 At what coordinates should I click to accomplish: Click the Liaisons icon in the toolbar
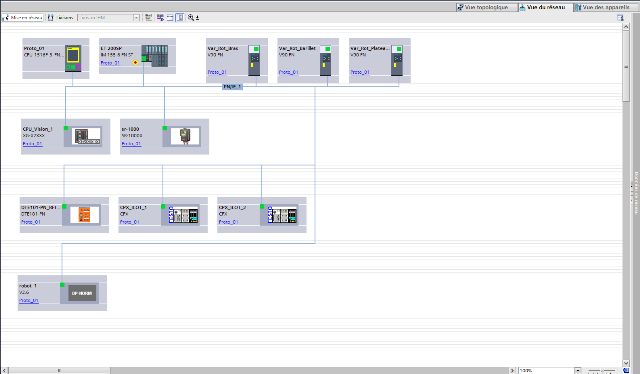tap(51, 18)
